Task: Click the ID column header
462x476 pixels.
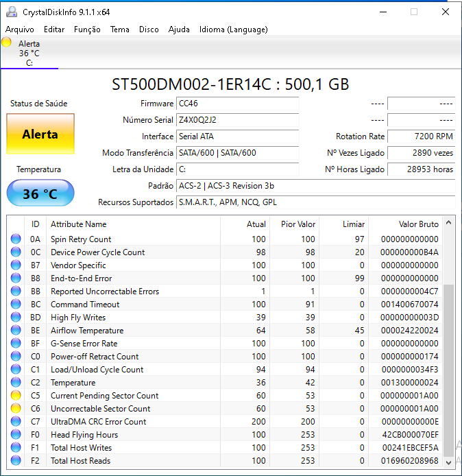Action: point(35,224)
